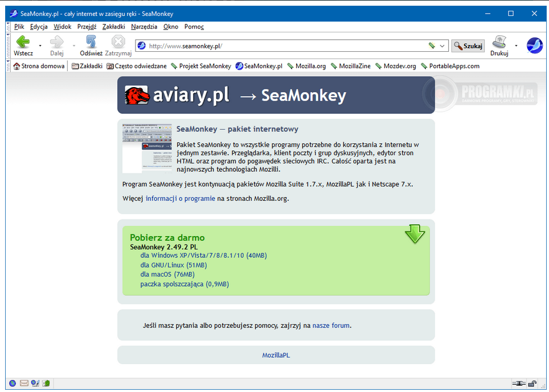This screenshot has width=549, height=392.
Task: Open the Plik menu
Action: [19, 27]
